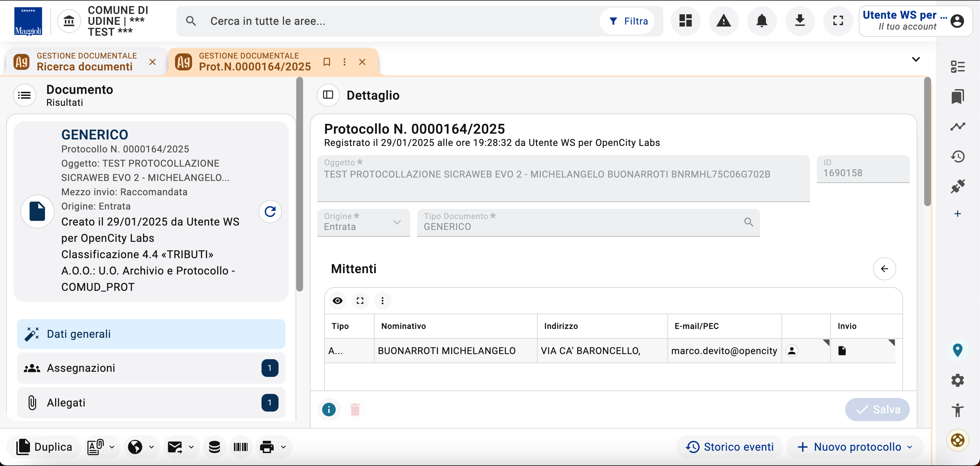
Task: Open the print dropdown arrow
Action: click(283, 447)
